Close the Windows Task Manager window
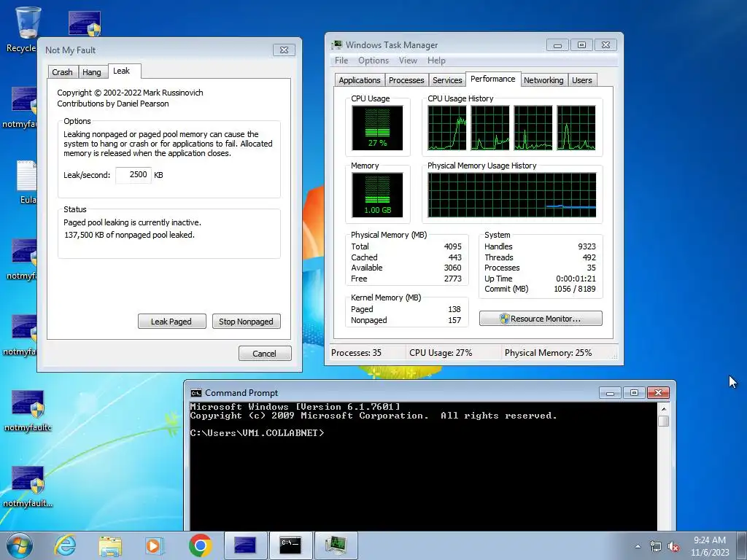 [x=605, y=45]
